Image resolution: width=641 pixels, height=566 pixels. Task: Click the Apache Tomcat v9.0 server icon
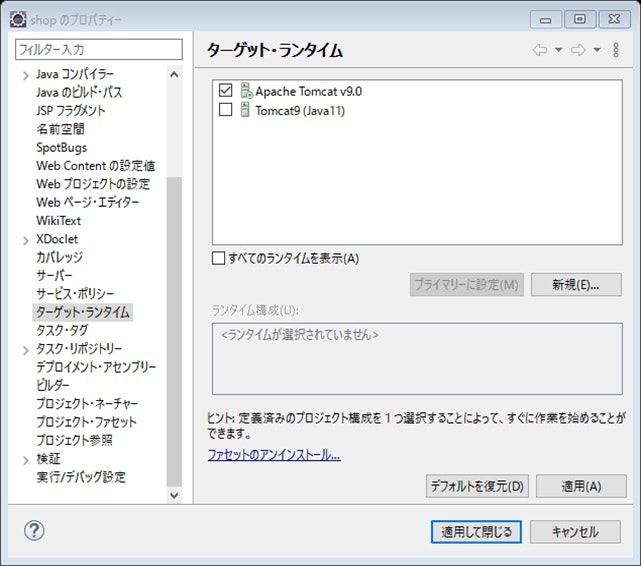(x=246, y=91)
